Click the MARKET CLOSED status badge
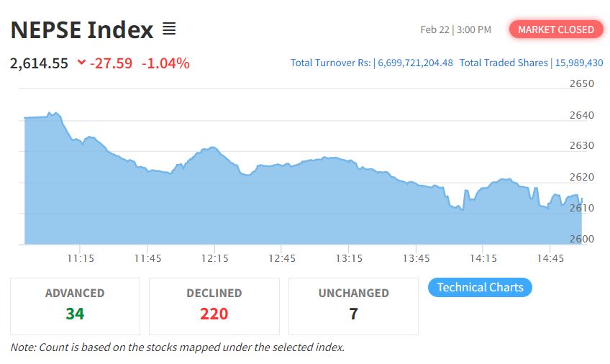Image resolution: width=610 pixels, height=364 pixels. [556, 29]
